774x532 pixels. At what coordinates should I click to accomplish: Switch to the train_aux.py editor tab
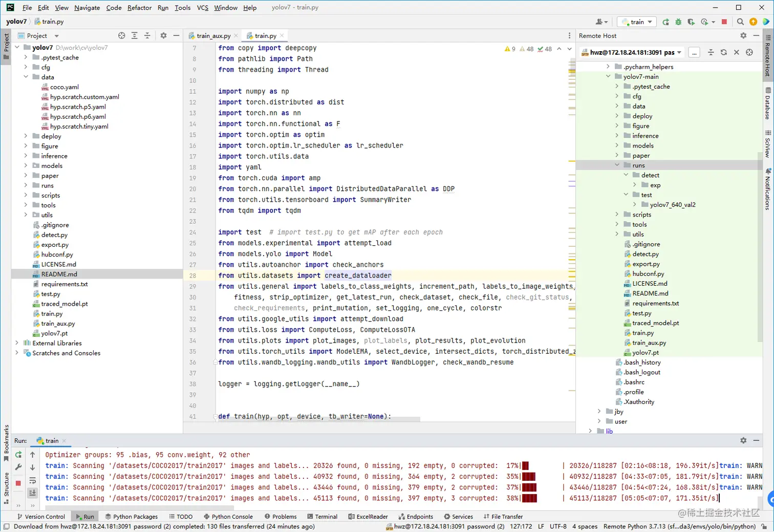213,36
